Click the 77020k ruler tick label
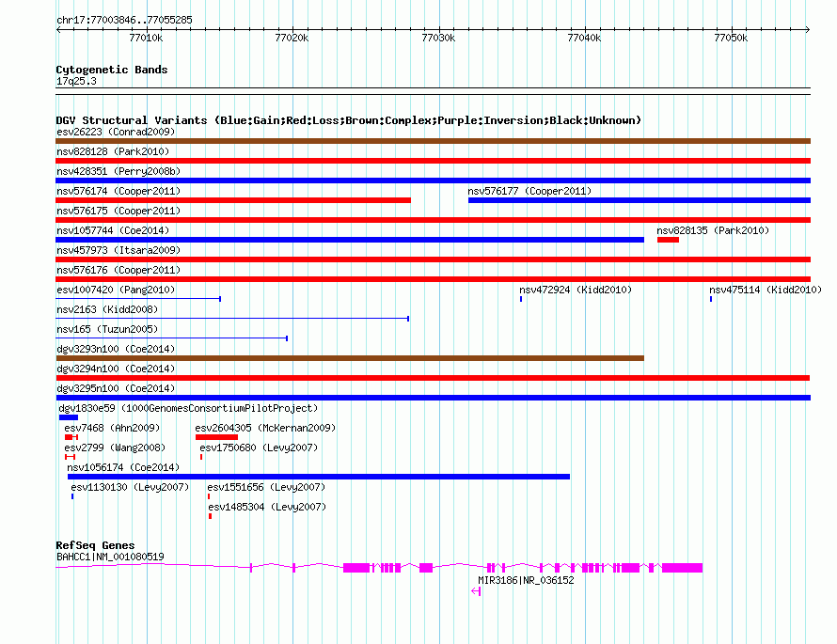This screenshot has height=644, width=837. (292, 38)
